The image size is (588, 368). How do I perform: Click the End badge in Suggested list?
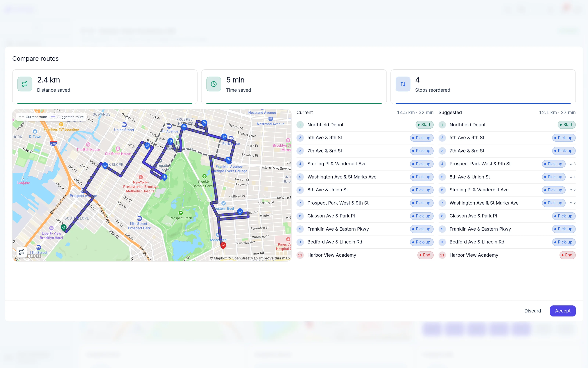coord(567,255)
